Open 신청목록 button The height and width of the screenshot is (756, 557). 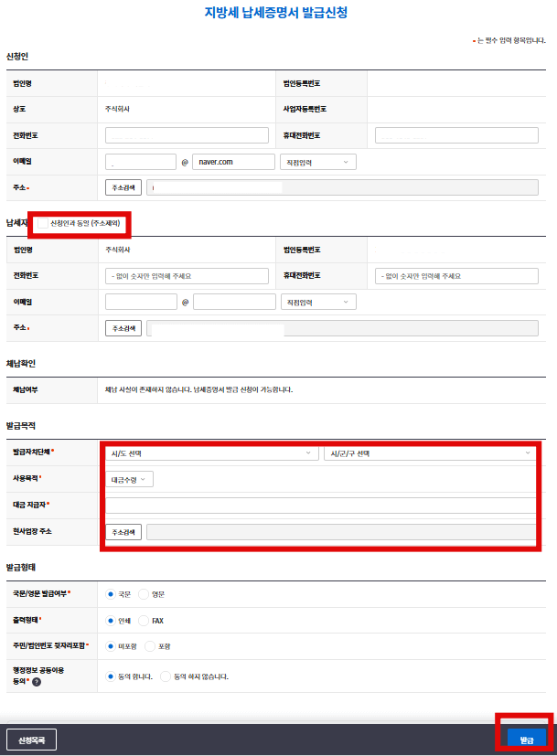click(x=31, y=740)
